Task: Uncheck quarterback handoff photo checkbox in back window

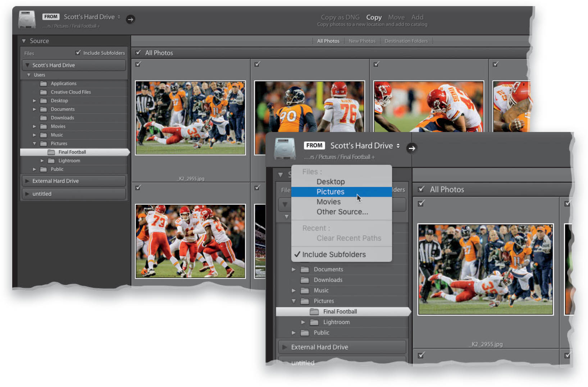Action: 138,187
